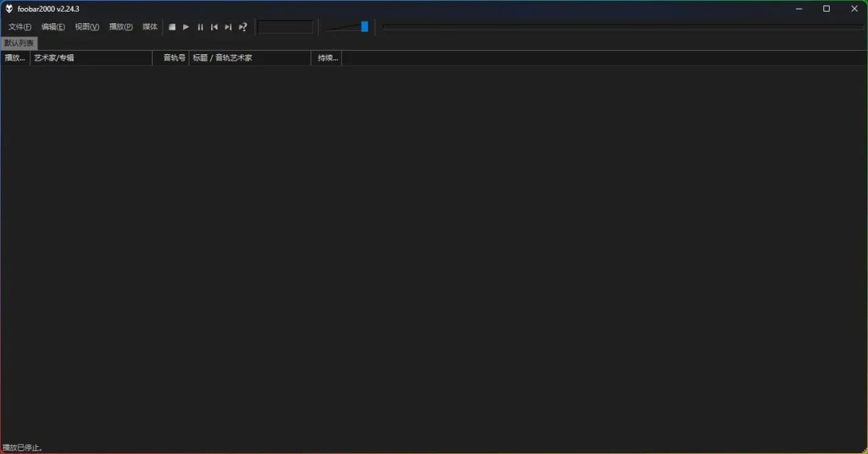
Task: Click the time display field
Action: point(285,27)
